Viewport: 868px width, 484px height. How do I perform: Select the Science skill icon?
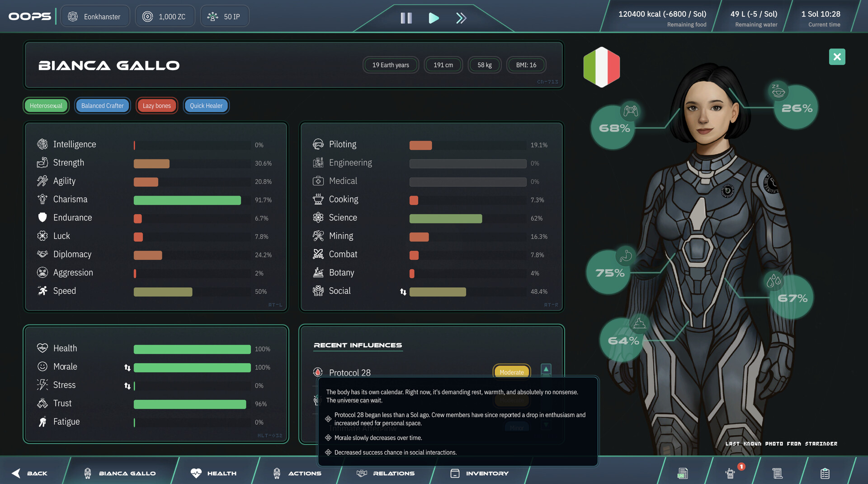click(x=318, y=218)
